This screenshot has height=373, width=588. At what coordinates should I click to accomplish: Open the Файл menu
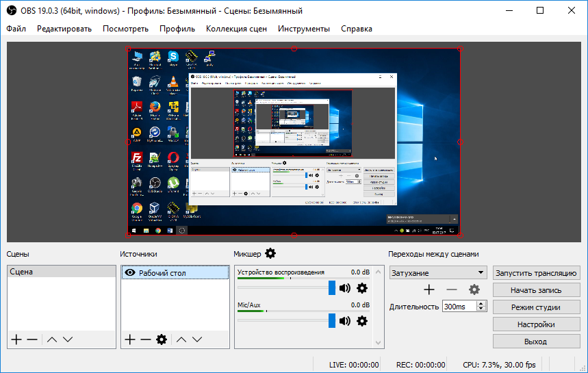coord(16,29)
